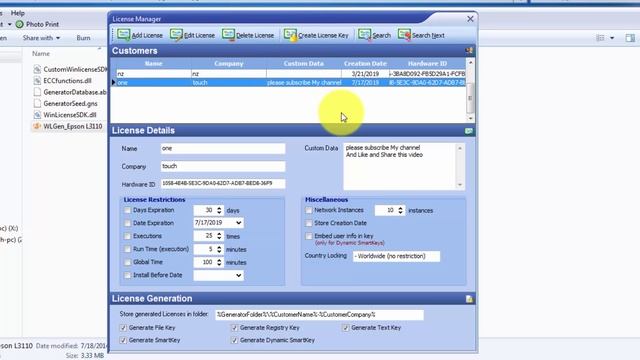
Task: Open the Help menu in Explorer
Action: pyautogui.click(x=18, y=13)
